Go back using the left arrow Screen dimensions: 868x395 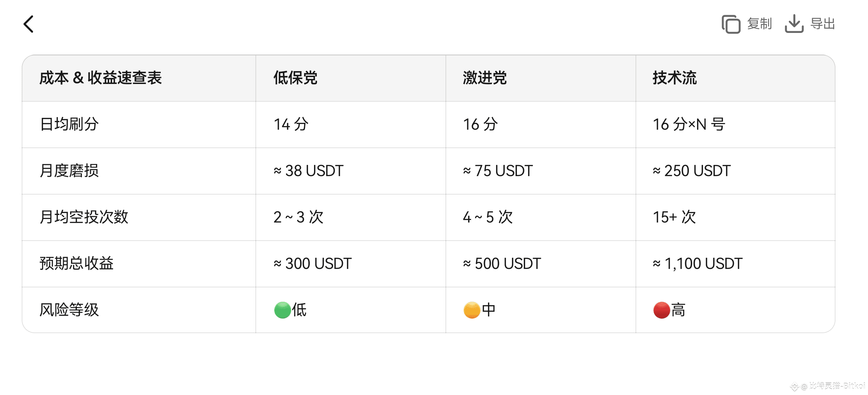tap(29, 24)
